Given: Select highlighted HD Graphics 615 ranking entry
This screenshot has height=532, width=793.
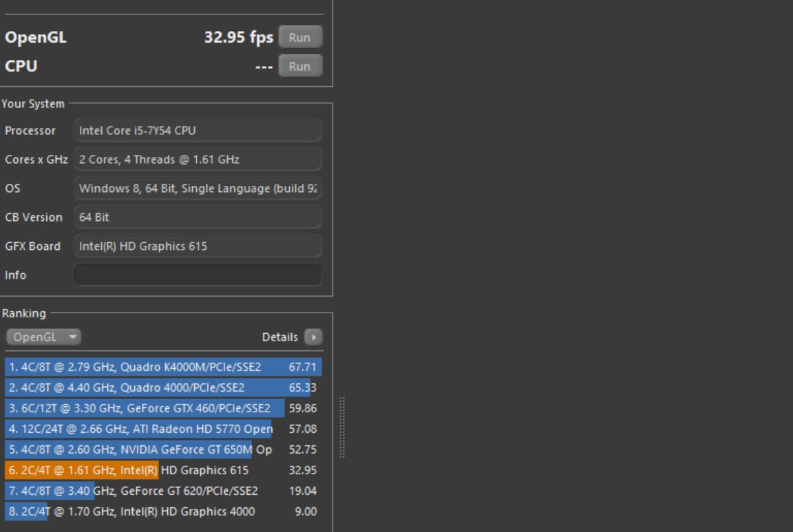Looking at the screenshot, I should pyautogui.click(x=163, y=470).
